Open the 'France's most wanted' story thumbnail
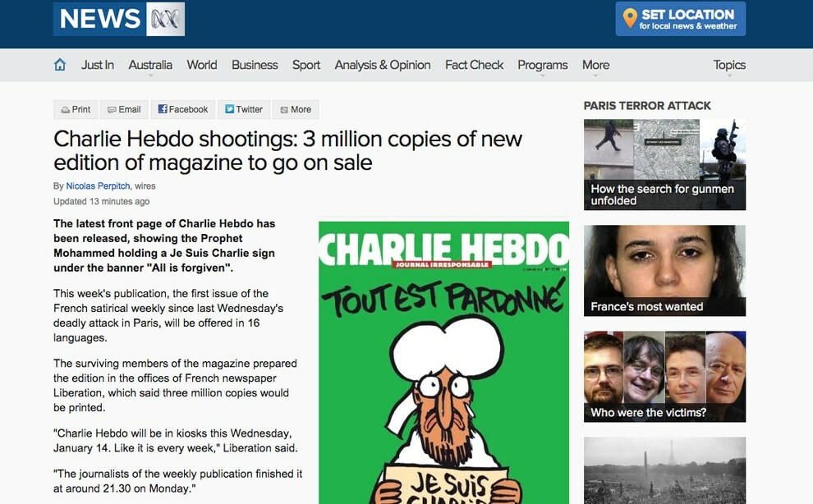813x504 pixels. [x=664, y=270]
